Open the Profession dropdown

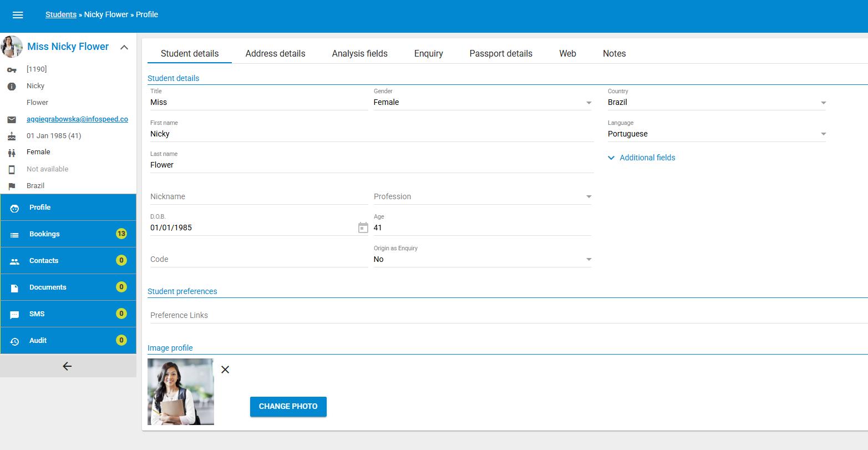click(x=588, y=196)
